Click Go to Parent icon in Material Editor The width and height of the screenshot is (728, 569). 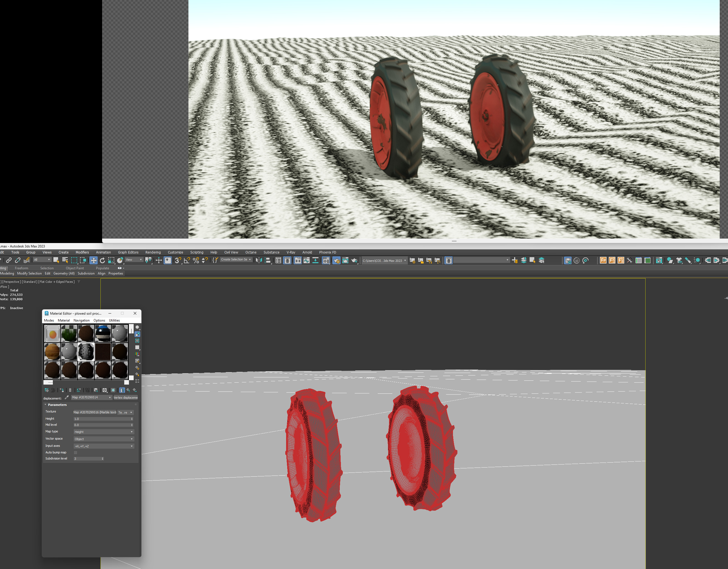[128, 390]
